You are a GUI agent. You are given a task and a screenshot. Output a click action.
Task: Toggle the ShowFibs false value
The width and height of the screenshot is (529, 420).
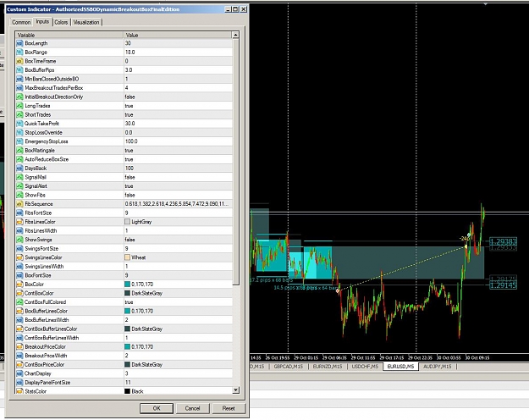pyautogui.click(x=178, y=195)
